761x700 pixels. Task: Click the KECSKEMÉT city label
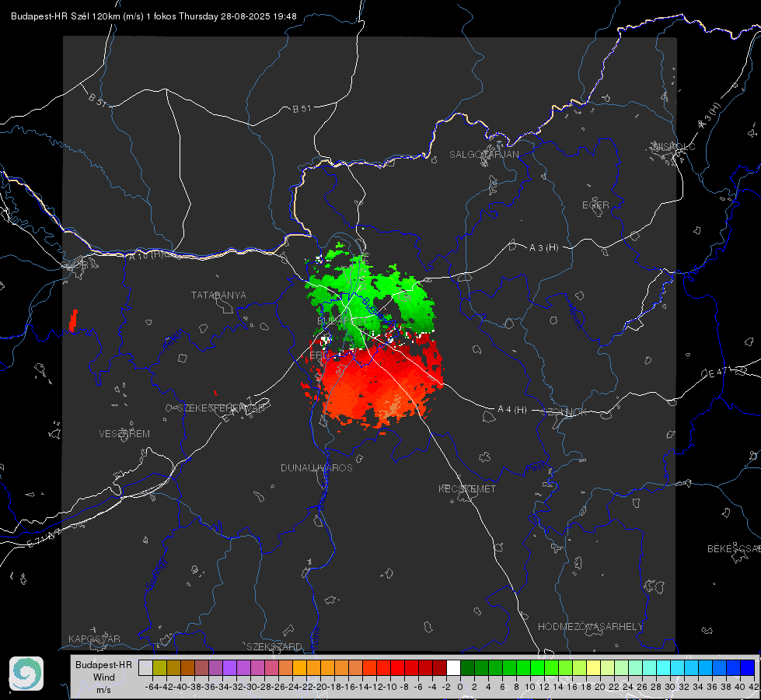click(467, 488)
